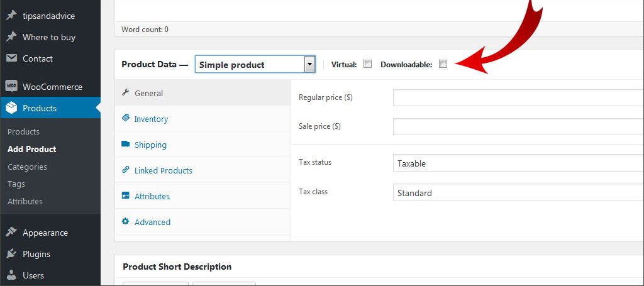Go to Categories in Products submenu

(x=27, y=167)
